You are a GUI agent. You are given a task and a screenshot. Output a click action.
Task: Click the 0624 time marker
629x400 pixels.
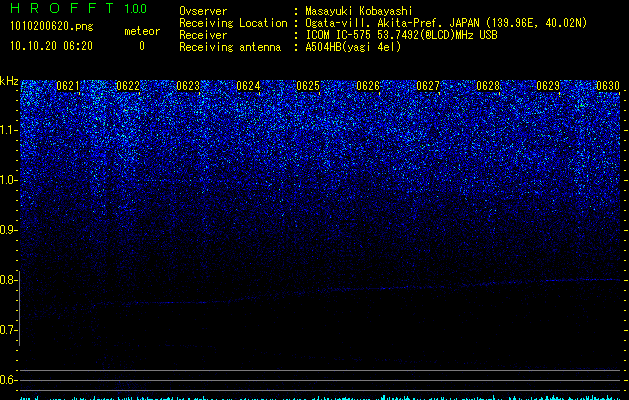click(248, 86)
